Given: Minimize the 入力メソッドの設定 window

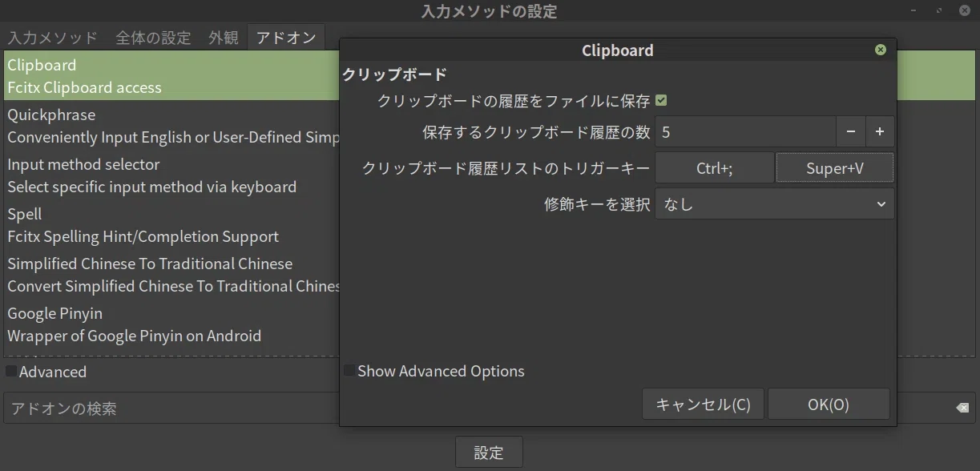Looking at the screenshot, I should [914, 10].
